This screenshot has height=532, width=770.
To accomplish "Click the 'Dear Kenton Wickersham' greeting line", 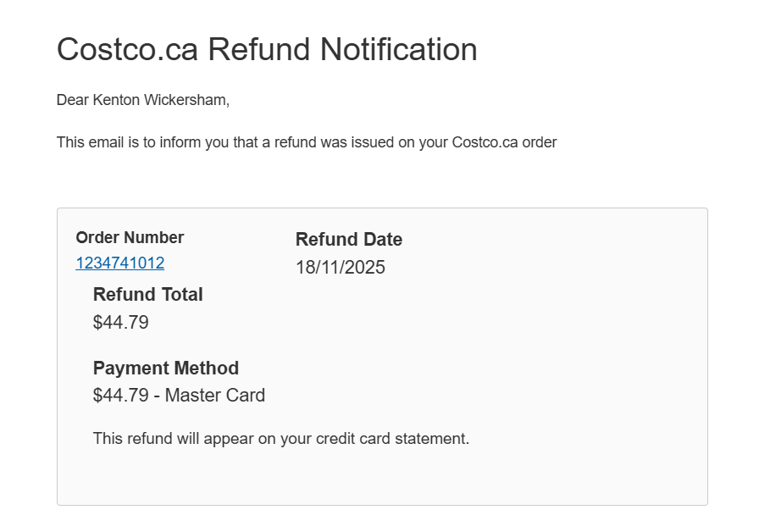I will tap(142, 100).
